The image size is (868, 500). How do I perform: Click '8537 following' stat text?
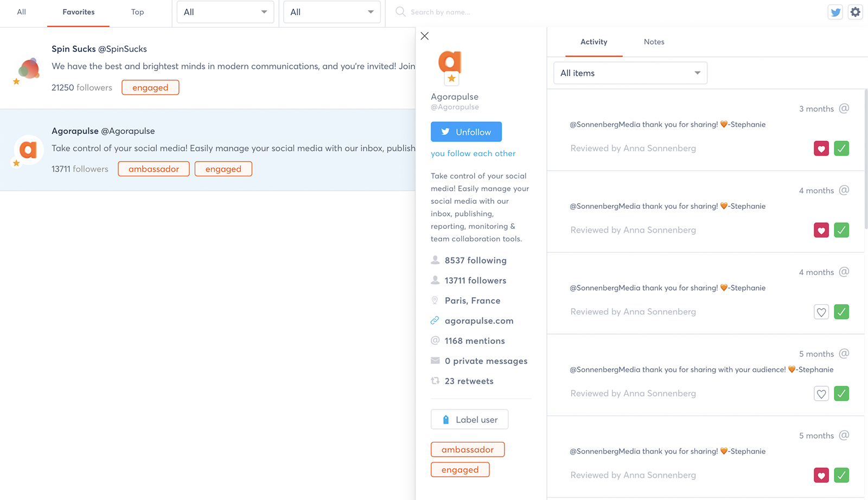476,260
